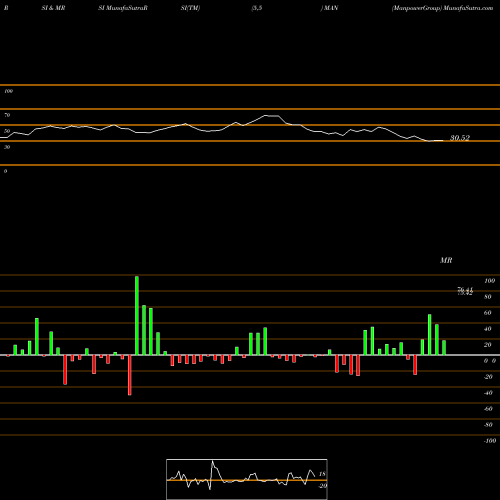Click the '18' value in mini chart
Viewport: 500px width, 500px height.
click(322, 474)
